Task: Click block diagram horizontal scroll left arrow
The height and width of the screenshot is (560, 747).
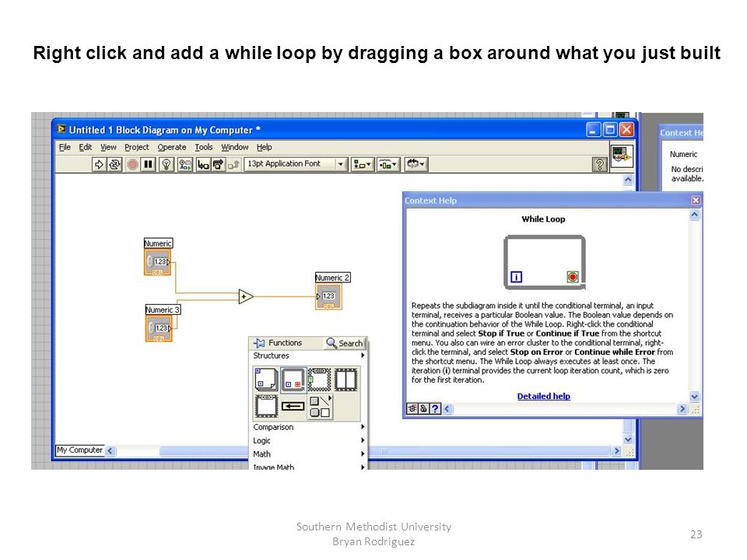Action: 110,450
